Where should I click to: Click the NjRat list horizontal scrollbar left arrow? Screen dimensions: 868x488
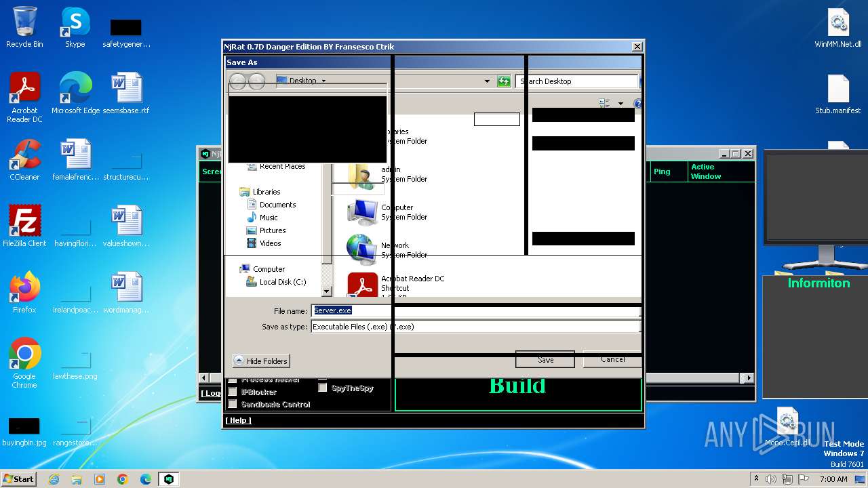pyautogui.click(x=203, y=378)
